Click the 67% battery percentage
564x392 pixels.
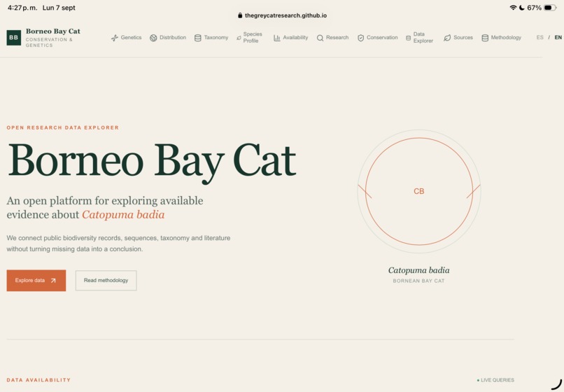click(x=534, y=8)
